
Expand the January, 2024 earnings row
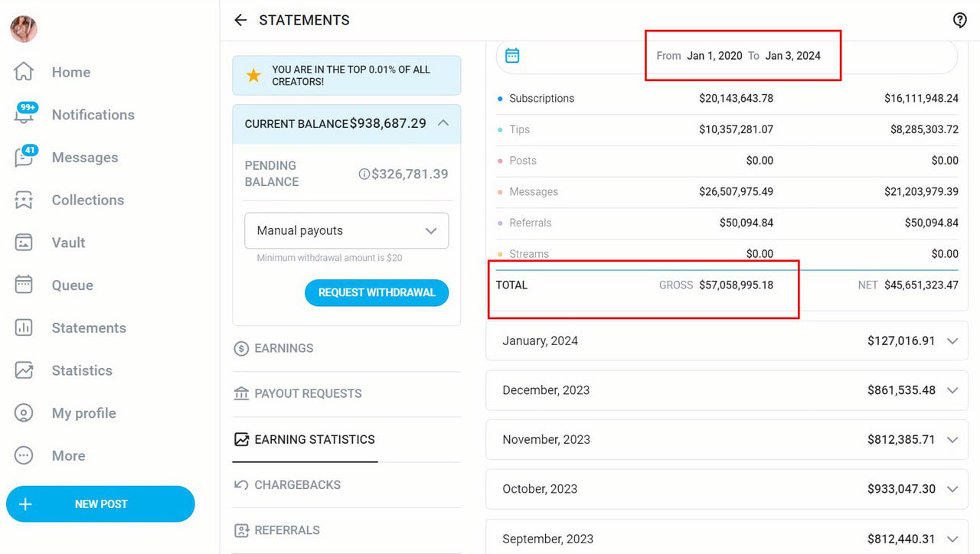pyautogui.click(x=952, y=341)
